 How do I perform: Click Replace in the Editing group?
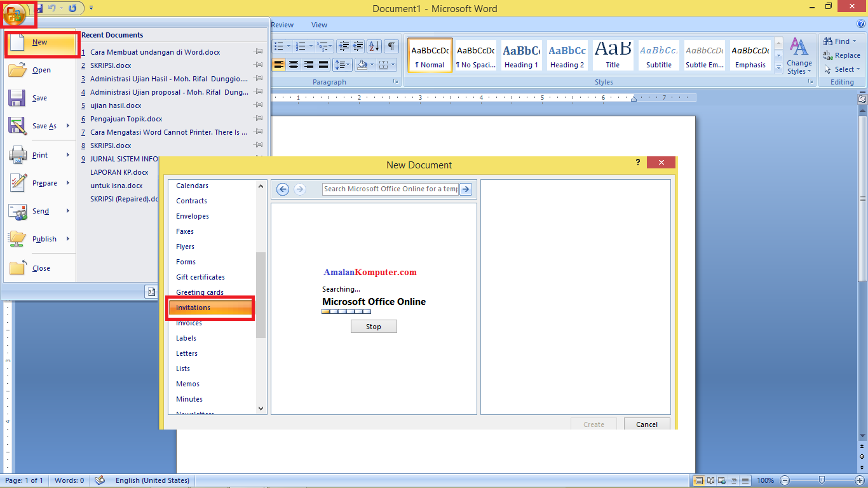(841, 55)
